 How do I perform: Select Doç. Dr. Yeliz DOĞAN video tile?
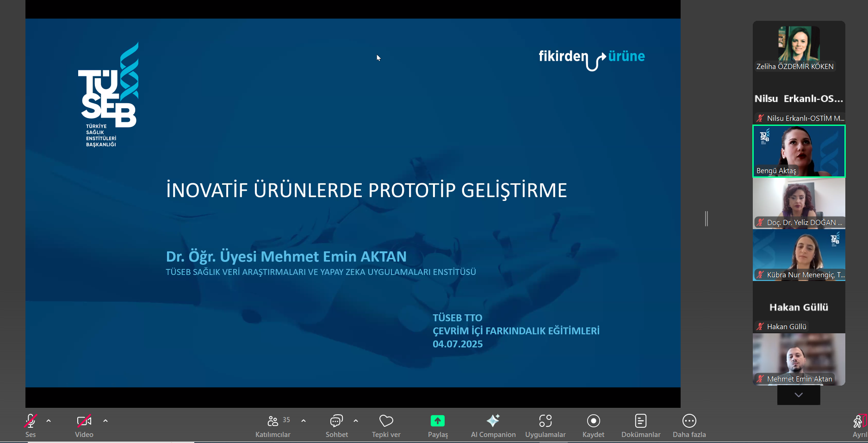coord(799,203)
